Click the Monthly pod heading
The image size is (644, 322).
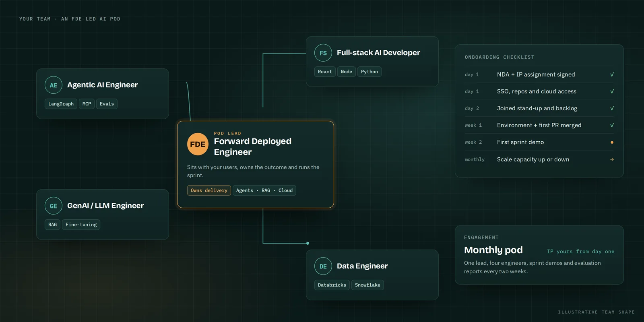tap(493, 250)
